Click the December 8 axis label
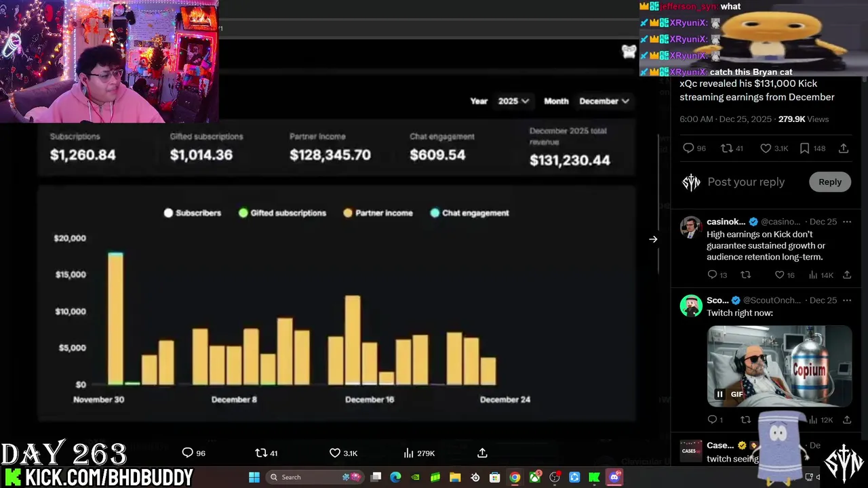868x488 pixels. pyautogui.click(x=234, y=399)
